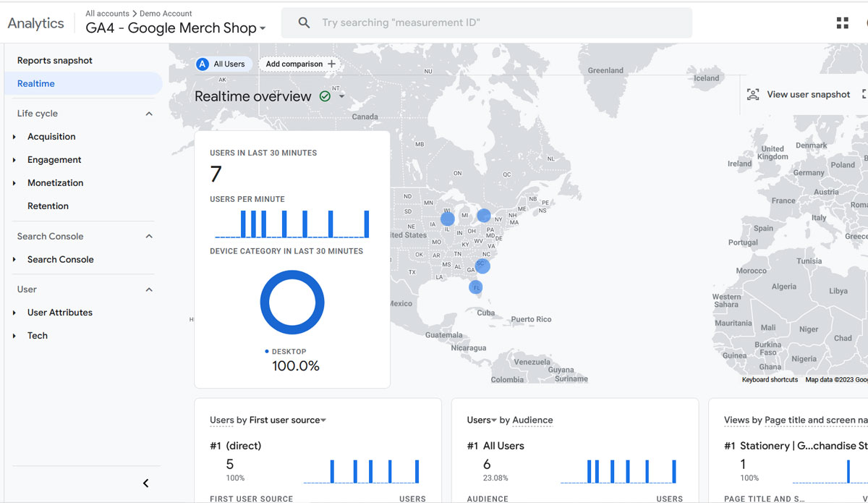The image size is (868, 503).
Task: Open the Google apps grid icon
Action: click(x=842, y=23)
